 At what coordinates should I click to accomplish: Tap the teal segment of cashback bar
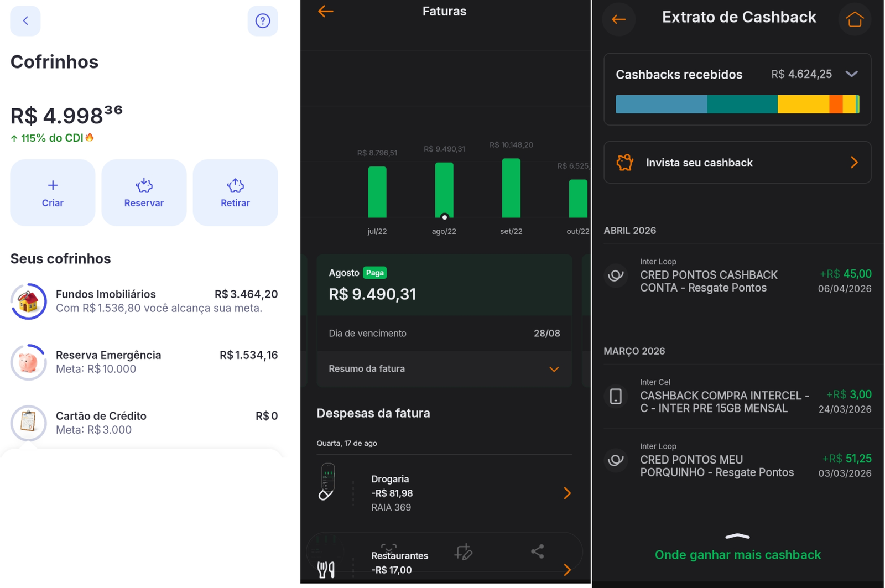click(742, 104)
